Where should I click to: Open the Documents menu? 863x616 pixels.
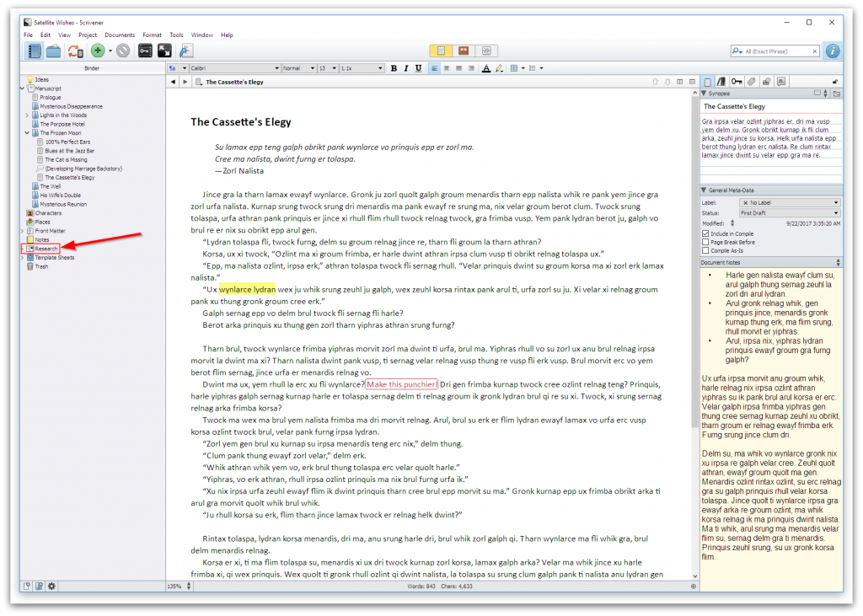point(120,35)
